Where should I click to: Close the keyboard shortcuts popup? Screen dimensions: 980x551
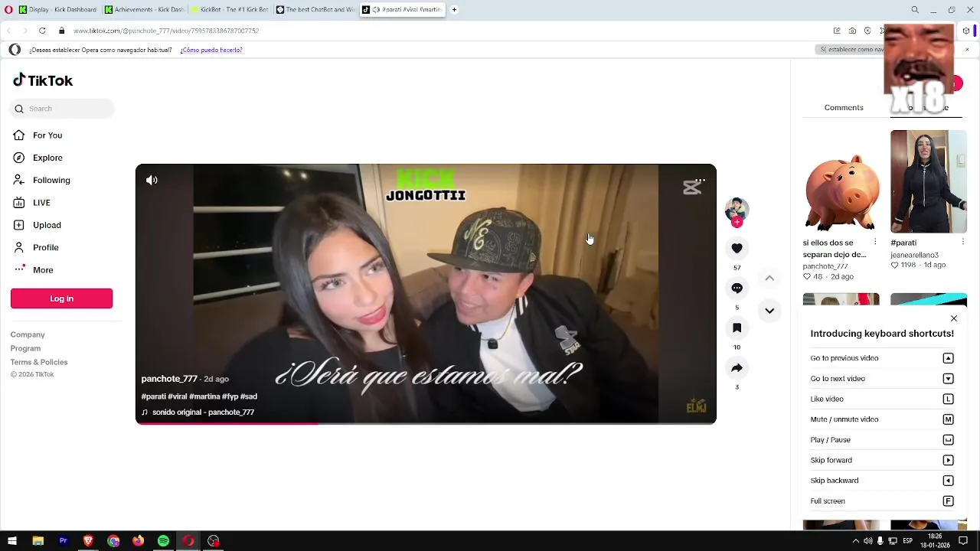click(954, 318)
